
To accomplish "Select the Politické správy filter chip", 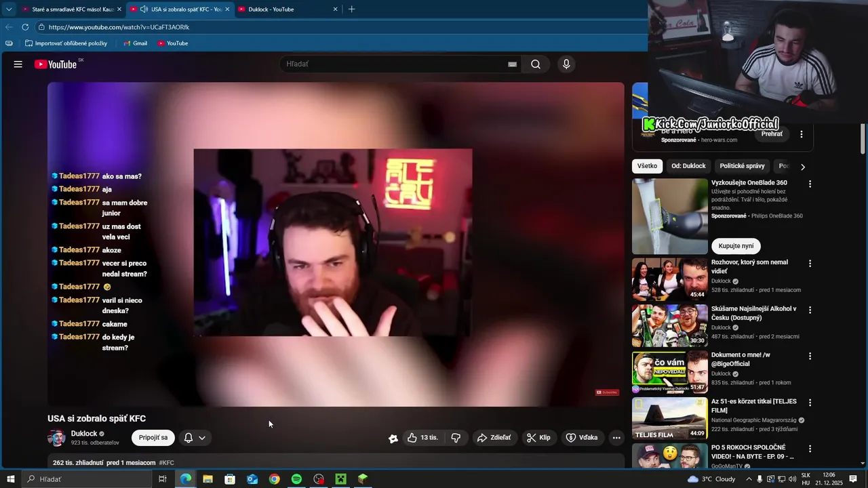I will pos(742,166).
